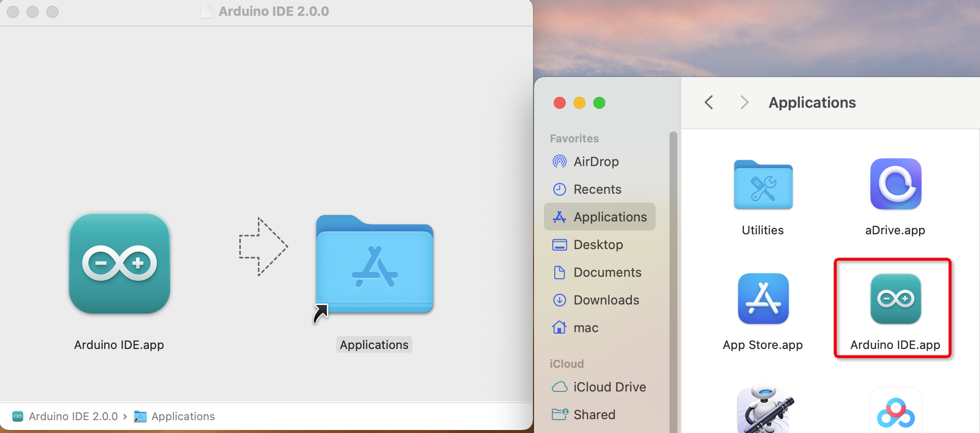Click the iCloud section header

point(567,364)
